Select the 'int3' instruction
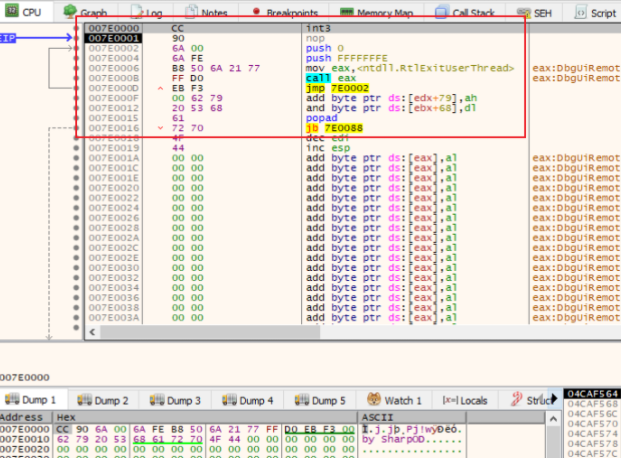This screenshot has width=621, height=458. (318, 28)
